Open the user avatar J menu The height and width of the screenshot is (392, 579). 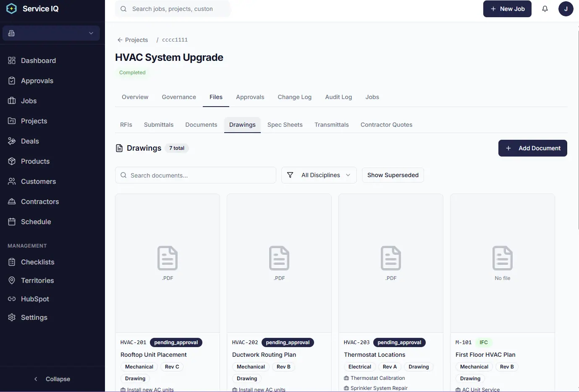pos(566,9)
